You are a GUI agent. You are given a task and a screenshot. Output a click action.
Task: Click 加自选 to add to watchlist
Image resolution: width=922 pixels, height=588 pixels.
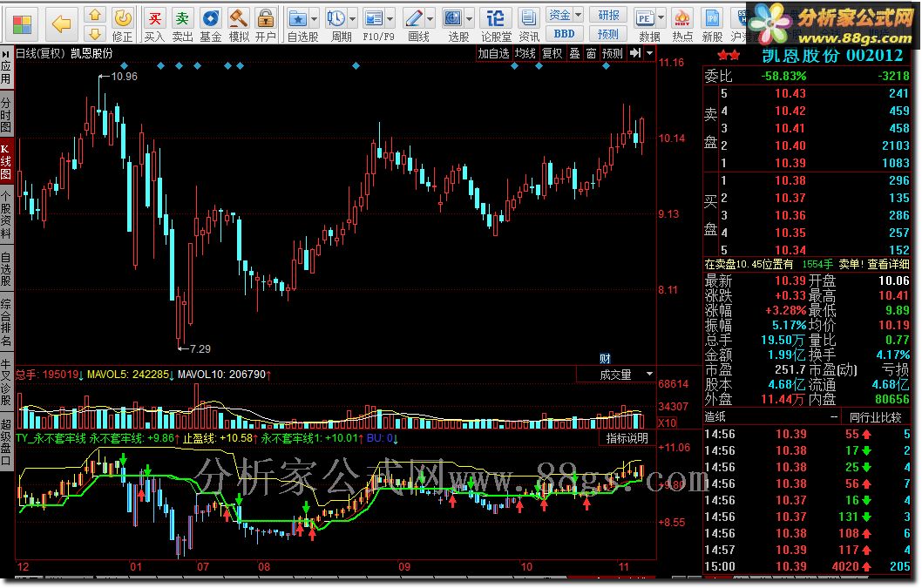pos(493,53)
